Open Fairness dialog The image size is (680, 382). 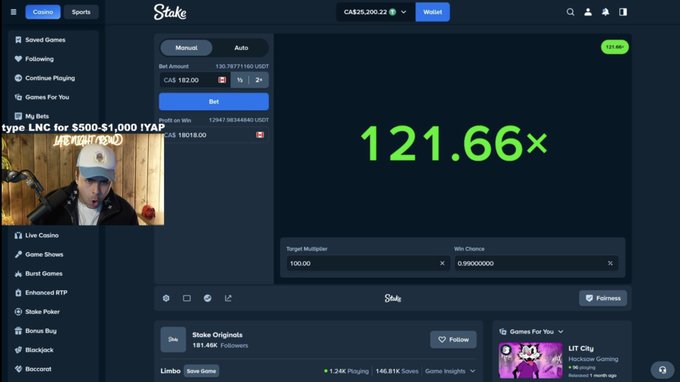(603, 298)
